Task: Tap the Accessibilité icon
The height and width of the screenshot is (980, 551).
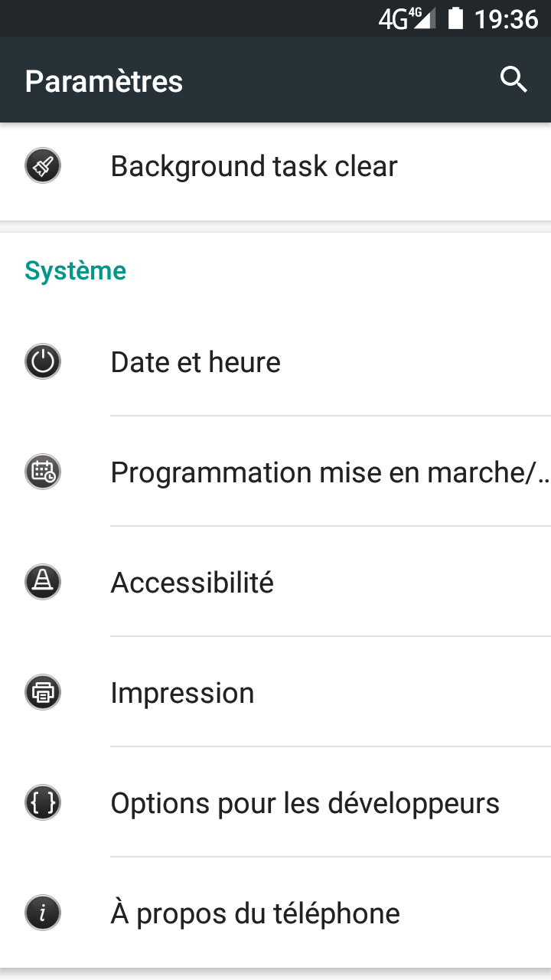Action: point(43,583)
